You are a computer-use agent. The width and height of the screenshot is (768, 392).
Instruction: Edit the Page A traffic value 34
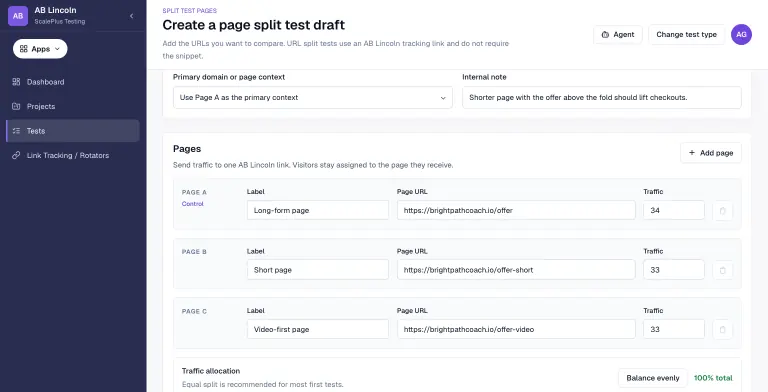(x=674, y=210)
